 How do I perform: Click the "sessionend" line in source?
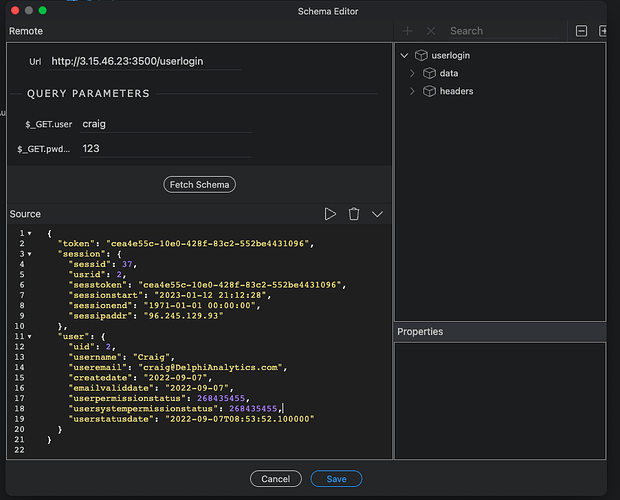point(164,306)
